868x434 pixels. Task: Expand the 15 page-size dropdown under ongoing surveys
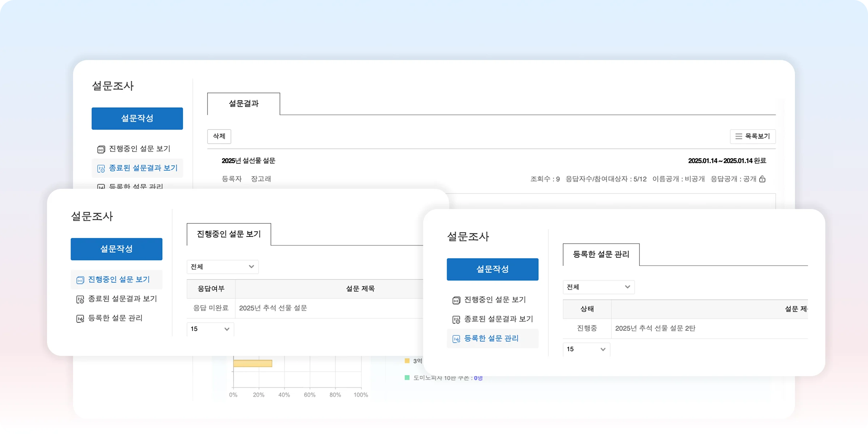(x=210, y=329)
